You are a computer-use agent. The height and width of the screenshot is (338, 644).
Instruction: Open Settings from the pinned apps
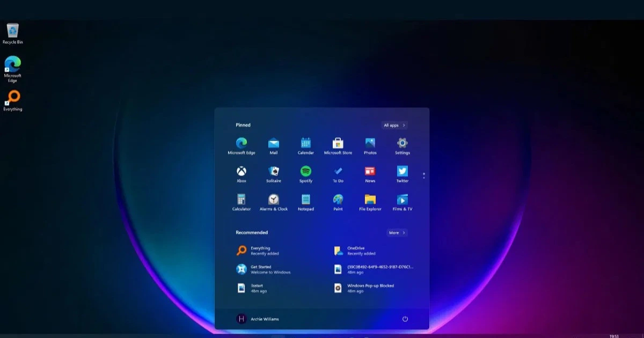click(x=402, y=145)
